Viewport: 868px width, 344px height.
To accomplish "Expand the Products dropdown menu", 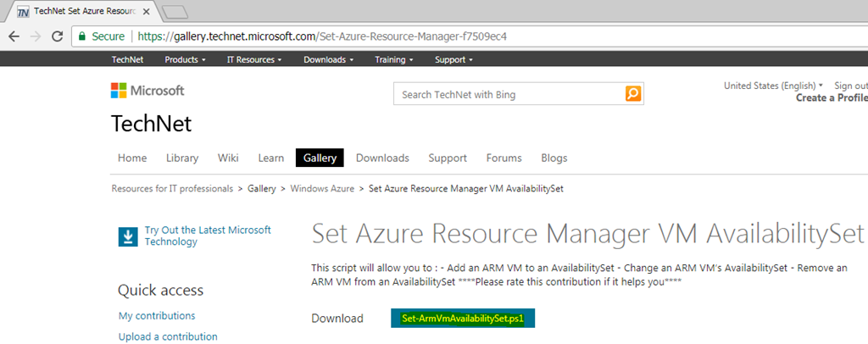I will pyautogui.click(x=185, y=59).
